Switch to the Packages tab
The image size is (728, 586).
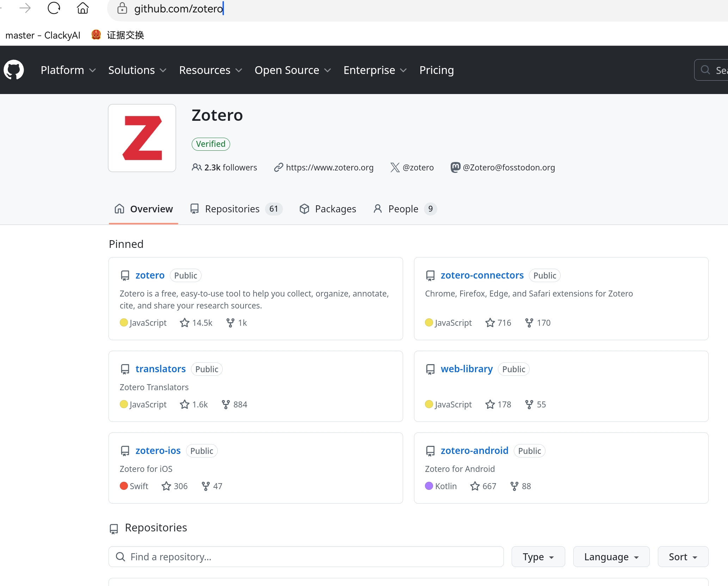click(328, 209)
